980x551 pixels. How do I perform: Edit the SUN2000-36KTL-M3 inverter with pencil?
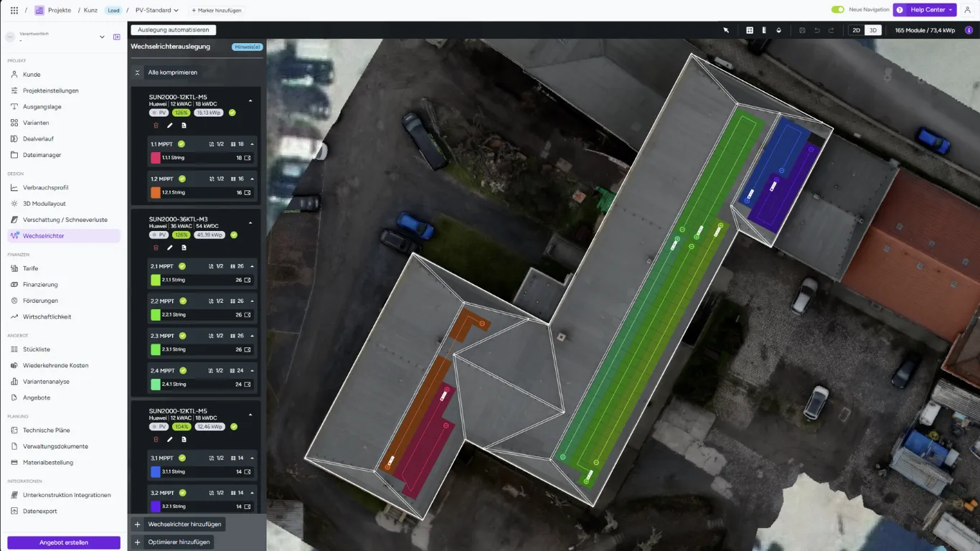point(170,248)
